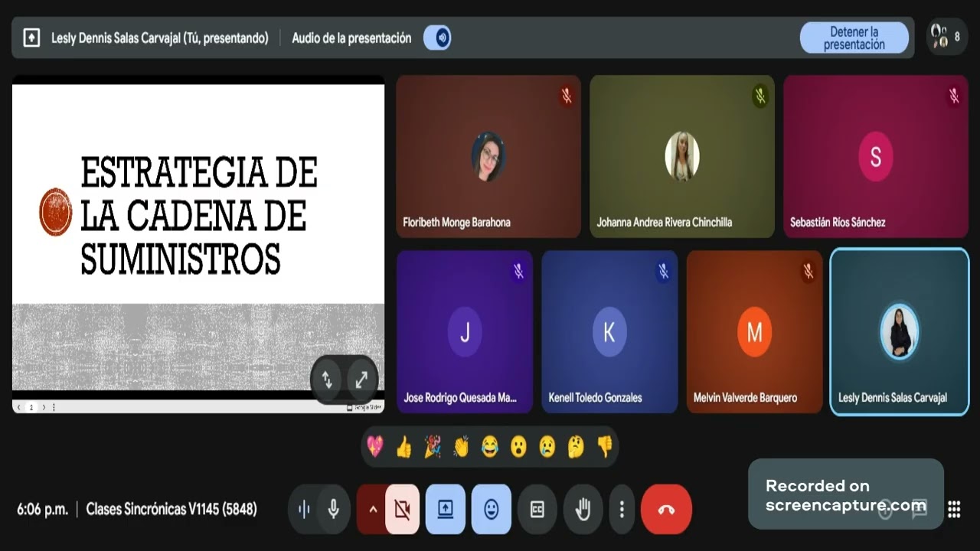This screenshot has height=551, width=980.
Task: Click the muted mic icon on Kenell's tile
Action: click(664, 271)
